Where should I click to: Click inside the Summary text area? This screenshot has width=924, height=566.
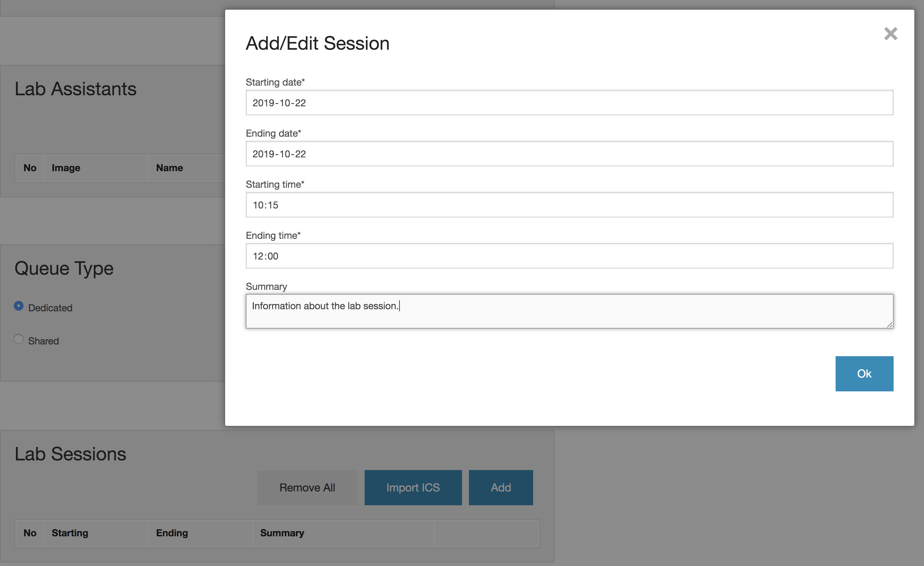(569, 312)
